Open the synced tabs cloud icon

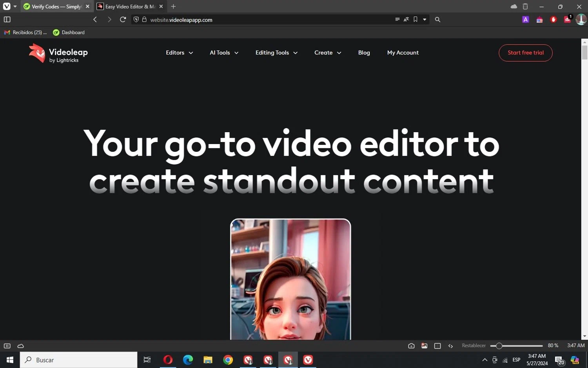click(x=514, y=7)
